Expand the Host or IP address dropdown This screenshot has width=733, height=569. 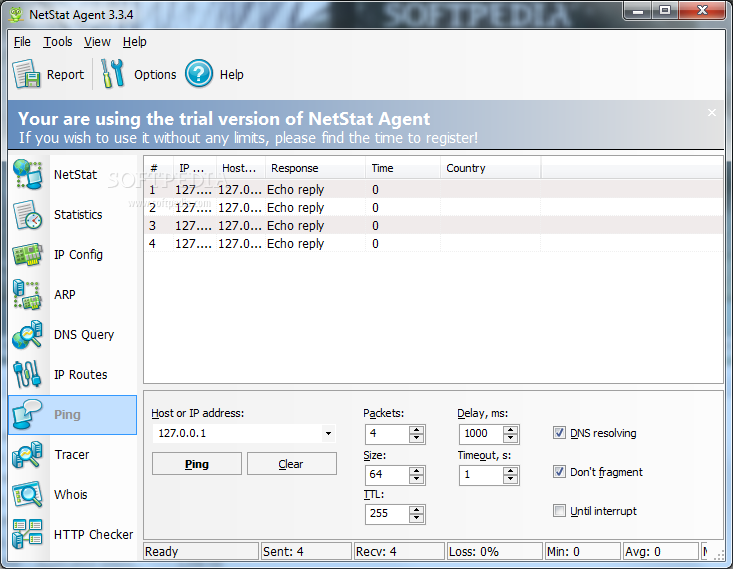coord(328,433)
